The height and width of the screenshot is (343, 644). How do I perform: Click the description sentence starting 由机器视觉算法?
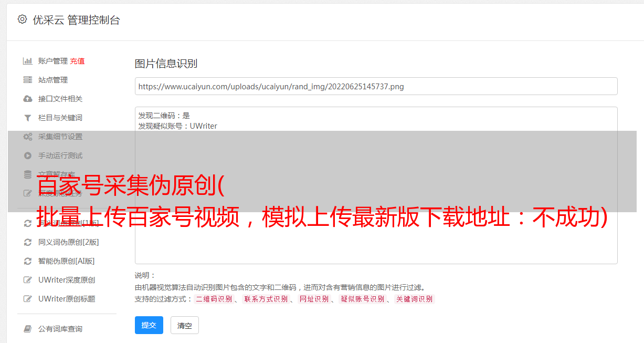pyautogui.click(x=280, y=287)
